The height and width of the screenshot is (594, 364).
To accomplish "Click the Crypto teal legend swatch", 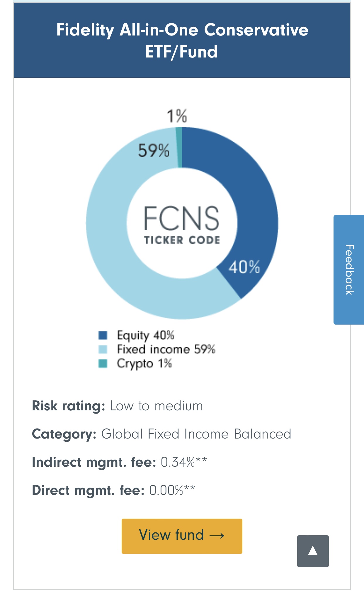I will click(x=103, y=363).
